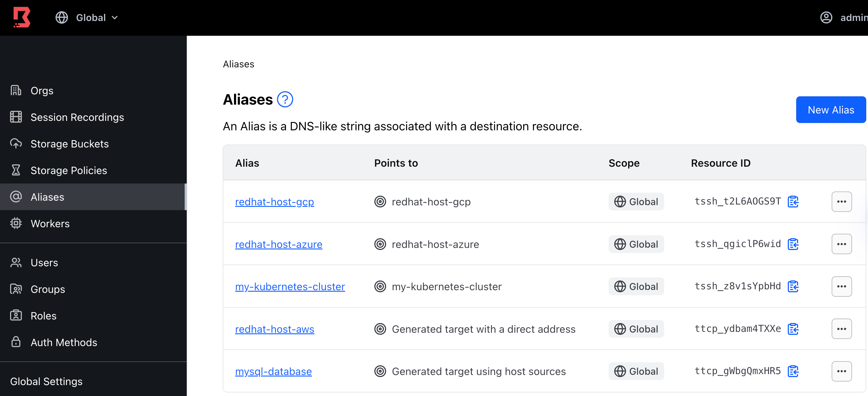Select the Roles navigation item
Screen dimensions: 868x396
[43, 316]
